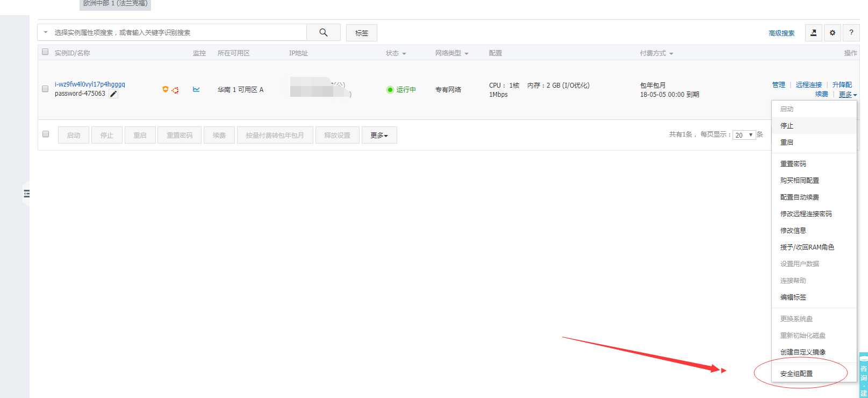Choose 停止 from the context menu
The width and height of the screenshot is (868, 398).
click(x=814, y=125)
